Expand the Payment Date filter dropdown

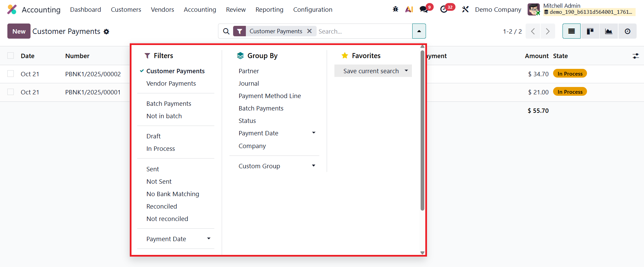pyautogui.click(x=209, y=239)
